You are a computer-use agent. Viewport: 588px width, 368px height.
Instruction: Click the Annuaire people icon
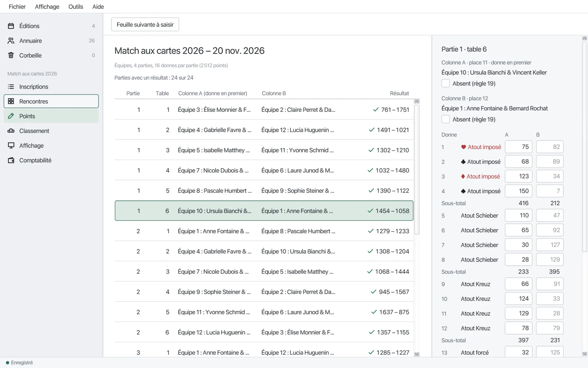[x=11, y=40]
